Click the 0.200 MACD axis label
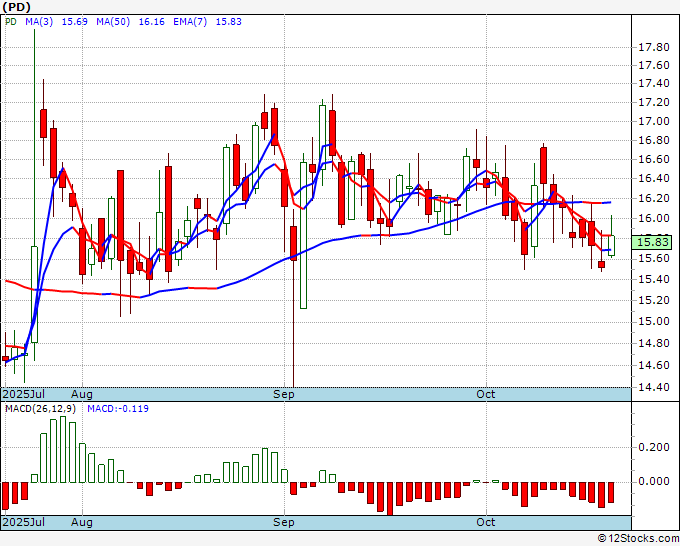The height and width of the screenshot is (546, 680). coord(654,449)
